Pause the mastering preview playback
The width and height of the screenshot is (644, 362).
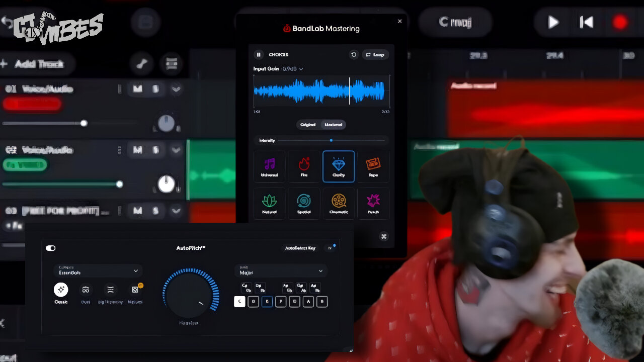(x=259, y=55)
